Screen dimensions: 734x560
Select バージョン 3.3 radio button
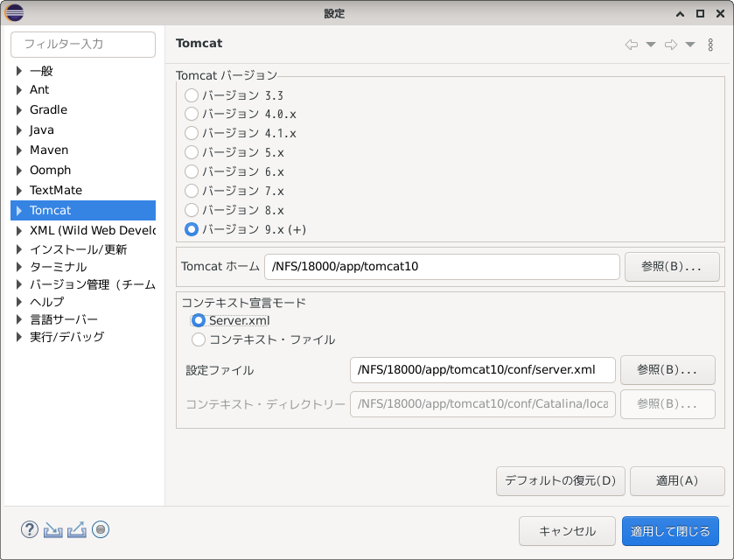tap(192, 95)
